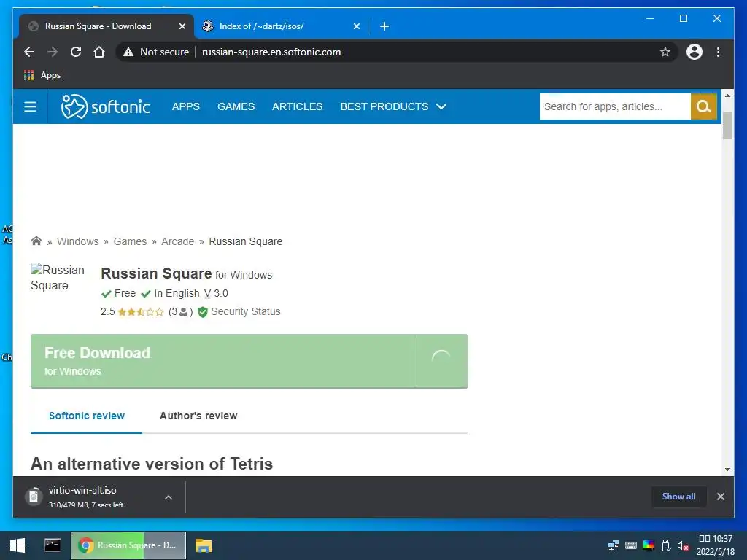
Task: Dismiss the downloads bar
Action: point(720,497)
